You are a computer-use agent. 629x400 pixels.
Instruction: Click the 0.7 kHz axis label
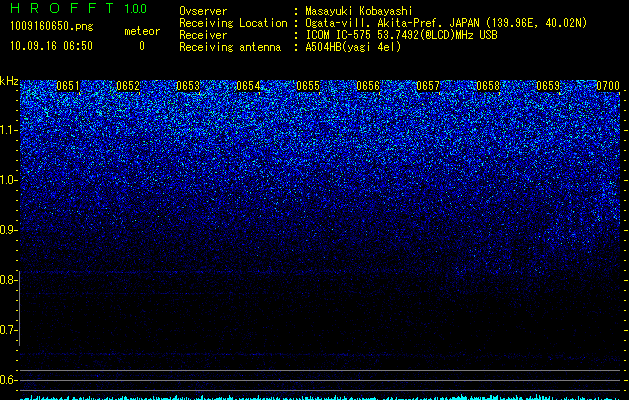tap(8, 330)
